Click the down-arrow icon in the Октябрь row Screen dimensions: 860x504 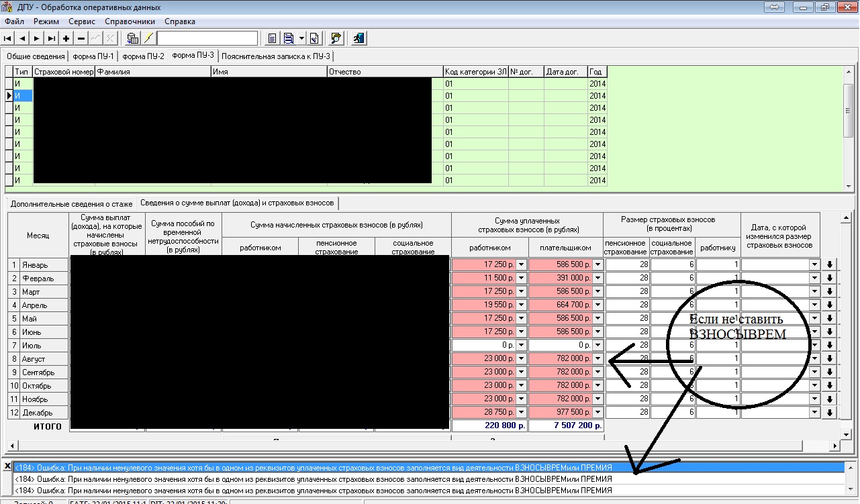click(x=830, y=385)
